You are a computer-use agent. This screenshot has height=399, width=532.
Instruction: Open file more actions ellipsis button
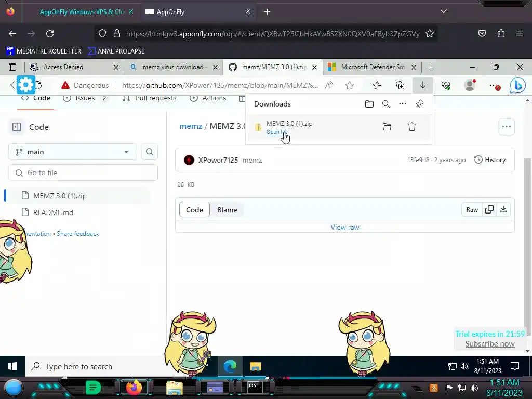pyautogui.click(x=507, y=127)
